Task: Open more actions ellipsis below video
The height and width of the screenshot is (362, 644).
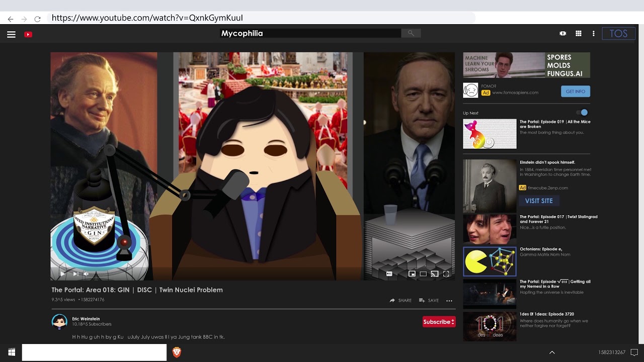Action: 449,301
